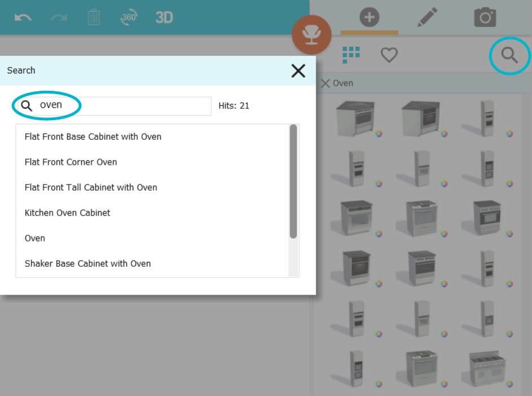
Task: Open the camera snapshot tab
Action: [485, 17]
